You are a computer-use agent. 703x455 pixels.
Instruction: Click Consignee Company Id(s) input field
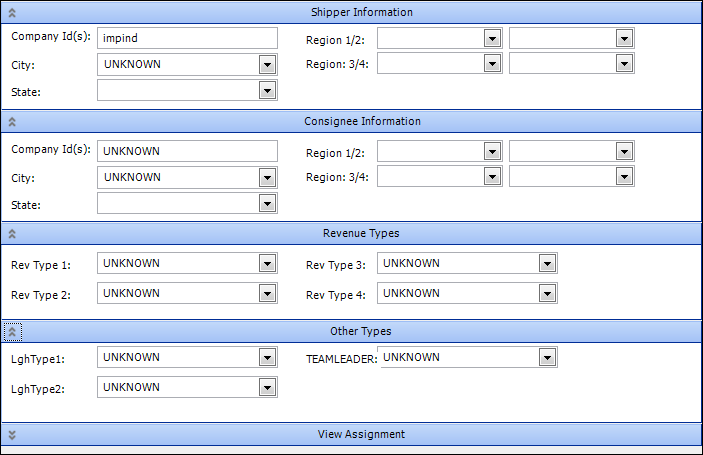tap(187, 151)
